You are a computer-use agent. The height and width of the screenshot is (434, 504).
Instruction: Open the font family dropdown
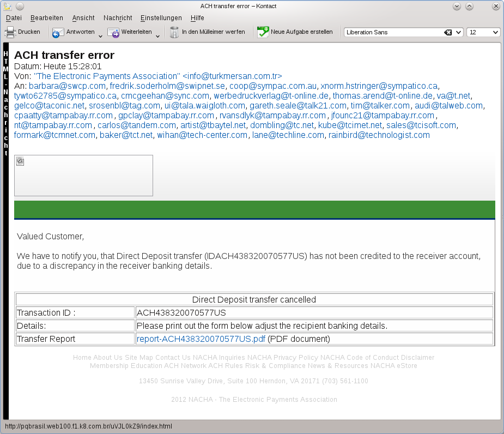(x=458, y=32)
